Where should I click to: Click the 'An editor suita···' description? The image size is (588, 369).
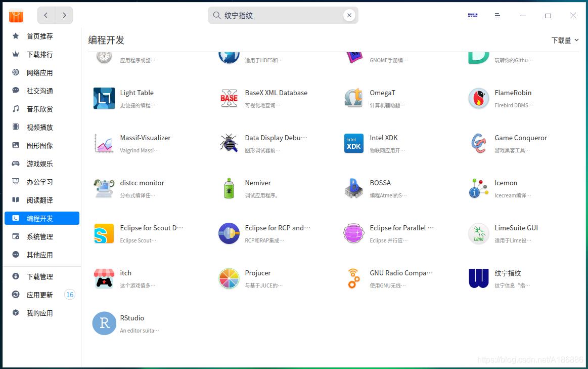[140, 331]
